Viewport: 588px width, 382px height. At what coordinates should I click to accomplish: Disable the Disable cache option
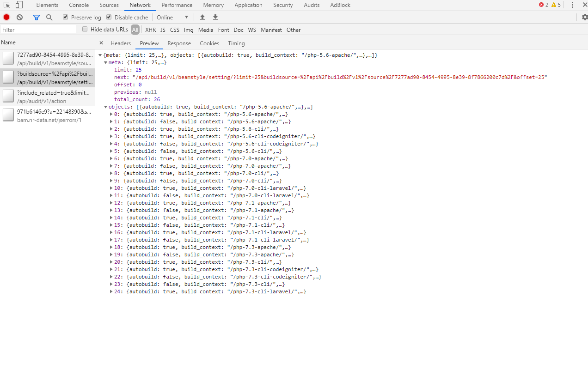(x=109, y=17)
